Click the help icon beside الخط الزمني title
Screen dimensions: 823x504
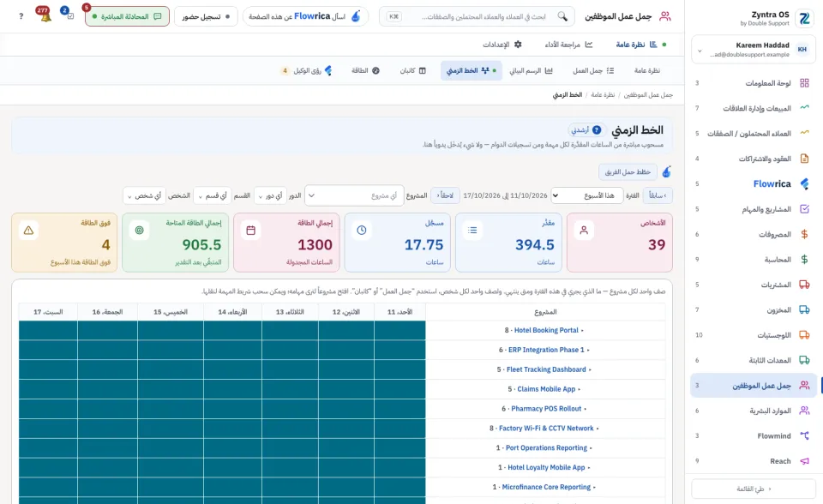597,129
